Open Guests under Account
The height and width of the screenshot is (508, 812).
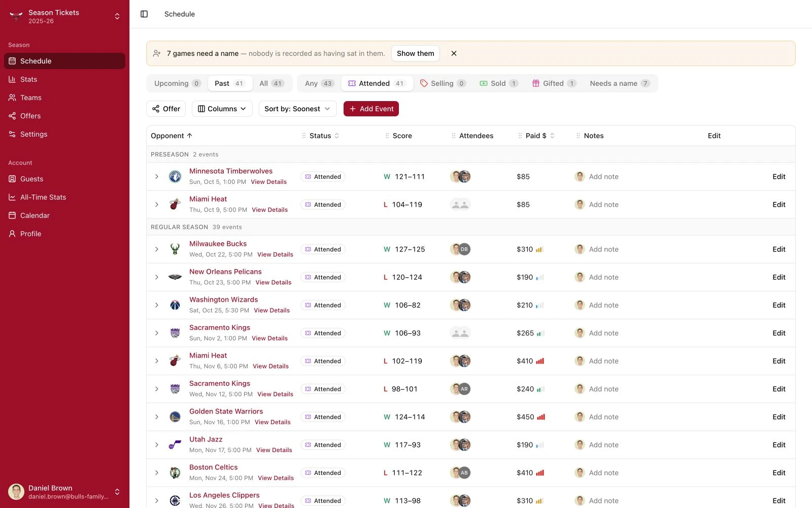[x=64, y=179]
